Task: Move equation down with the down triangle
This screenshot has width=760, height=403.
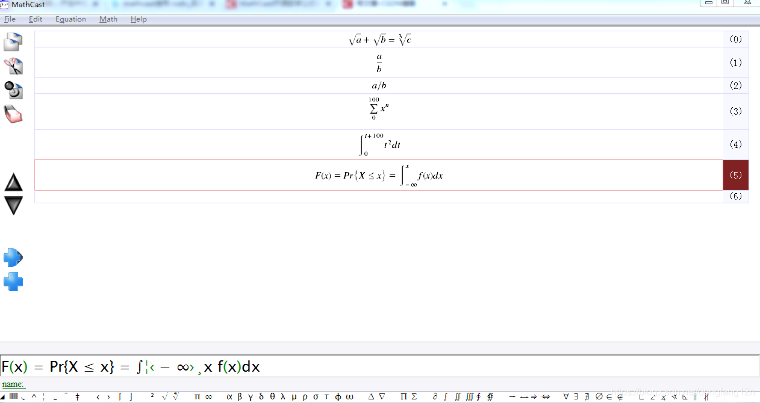Action: click(x=13, y=205)
